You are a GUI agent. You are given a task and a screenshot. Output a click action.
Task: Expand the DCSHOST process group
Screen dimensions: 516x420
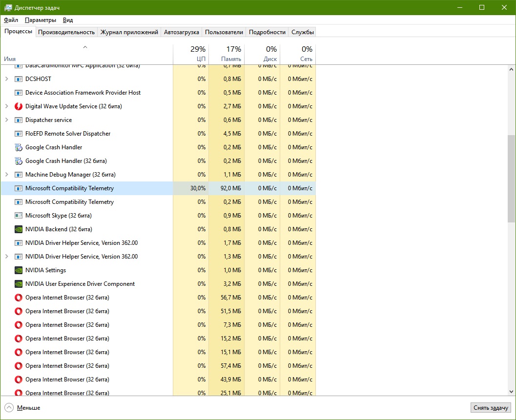click(x=6, y=79)
